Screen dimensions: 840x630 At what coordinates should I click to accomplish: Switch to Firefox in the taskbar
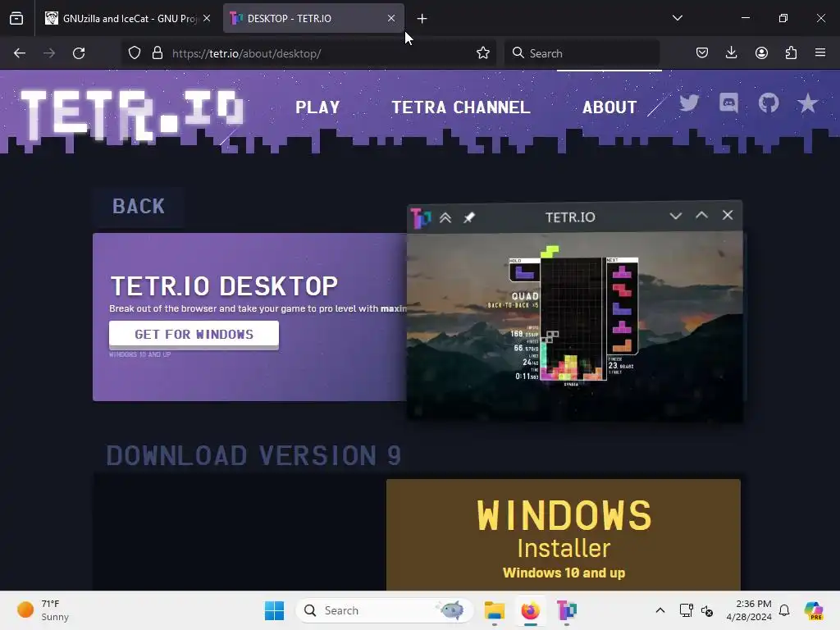click(531, 610)
